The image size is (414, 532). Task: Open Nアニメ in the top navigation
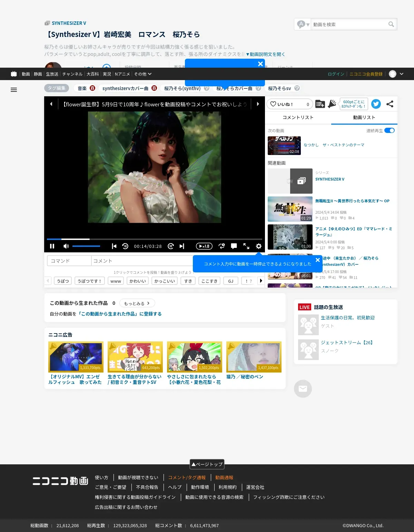122,74
